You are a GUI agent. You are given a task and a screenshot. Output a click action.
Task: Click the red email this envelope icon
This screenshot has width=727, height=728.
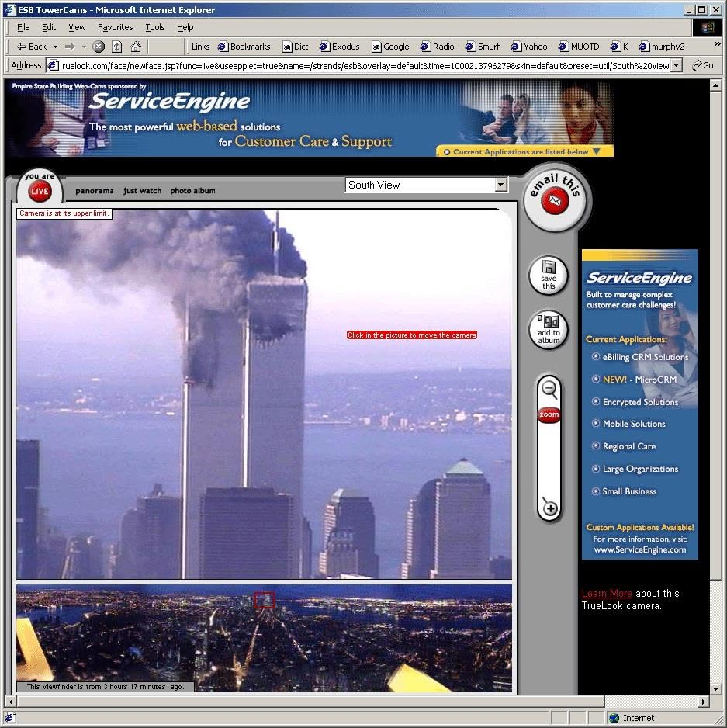(x=555, y=201)
